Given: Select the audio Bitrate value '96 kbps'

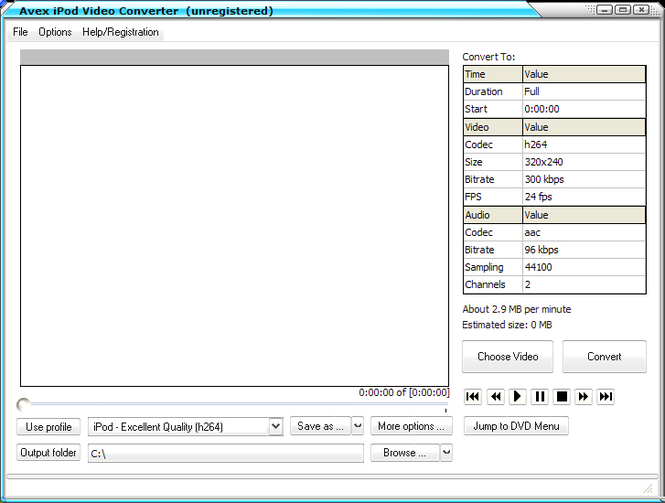Looking at the screenshot, I should tap(584, 250).
